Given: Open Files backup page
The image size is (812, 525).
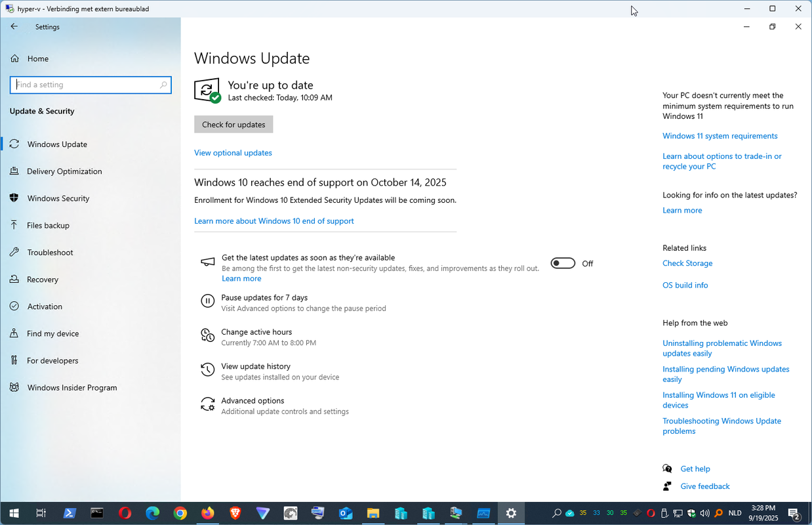Looking at the screenshot, I should click(48, 225).
